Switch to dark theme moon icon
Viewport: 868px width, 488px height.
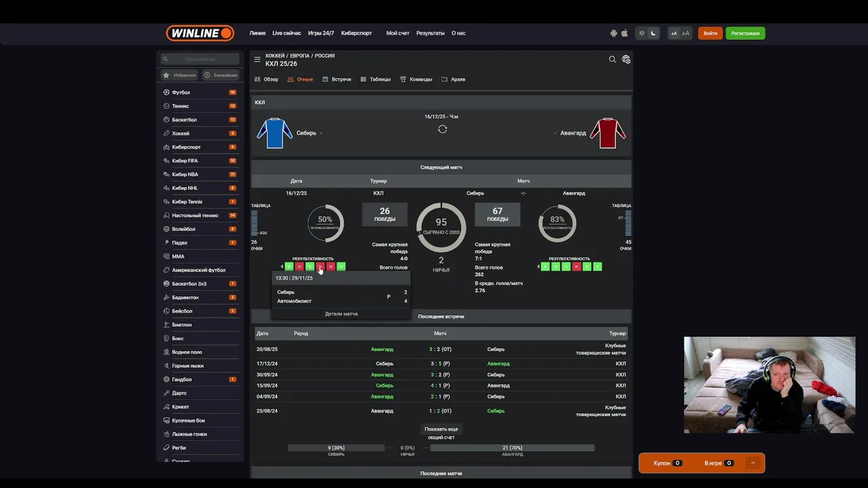(653, 33)
